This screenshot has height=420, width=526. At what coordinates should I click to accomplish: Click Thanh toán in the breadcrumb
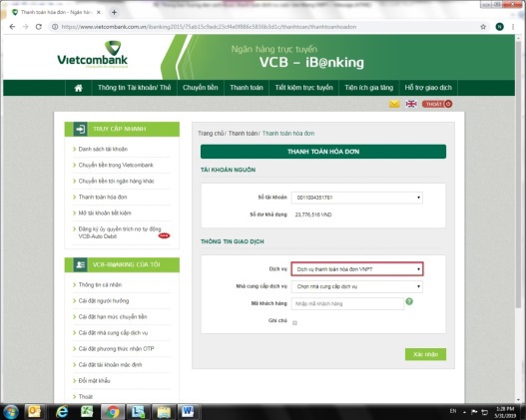pos(243,134)
